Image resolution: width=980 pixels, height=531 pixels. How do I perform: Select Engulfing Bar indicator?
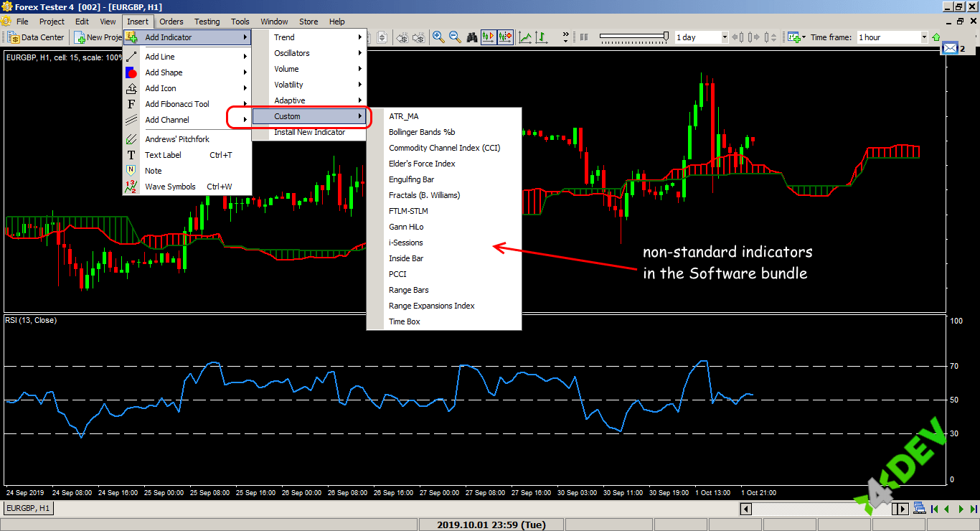[444, 179]
